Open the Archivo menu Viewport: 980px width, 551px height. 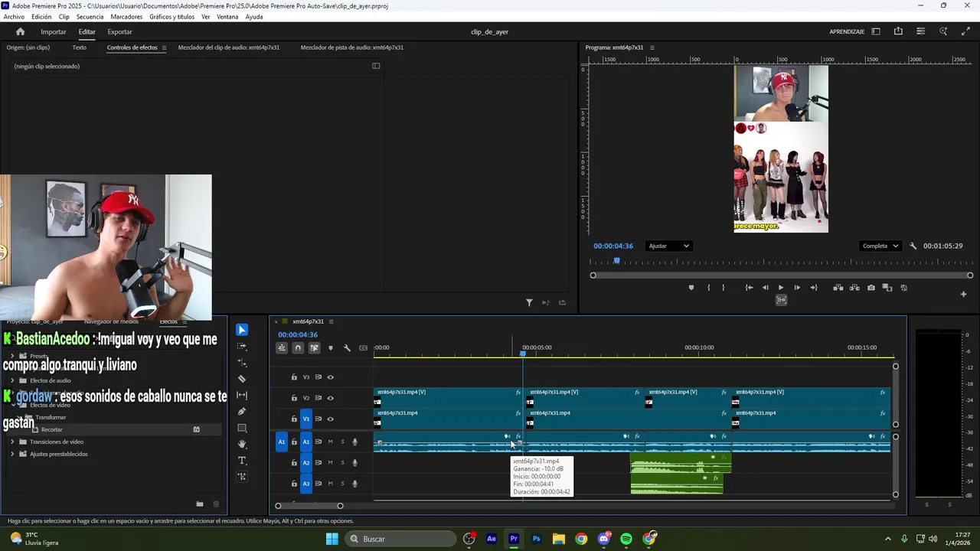[x=14, y=17]
